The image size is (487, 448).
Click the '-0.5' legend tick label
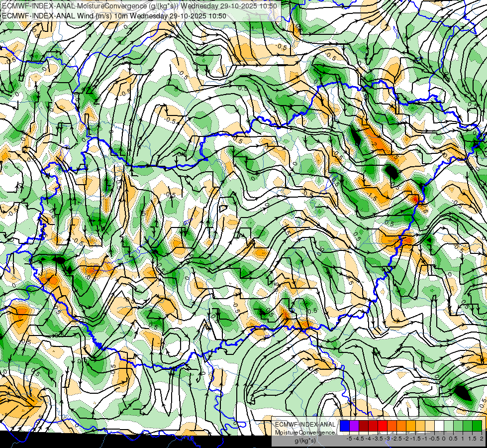[434, 439]
